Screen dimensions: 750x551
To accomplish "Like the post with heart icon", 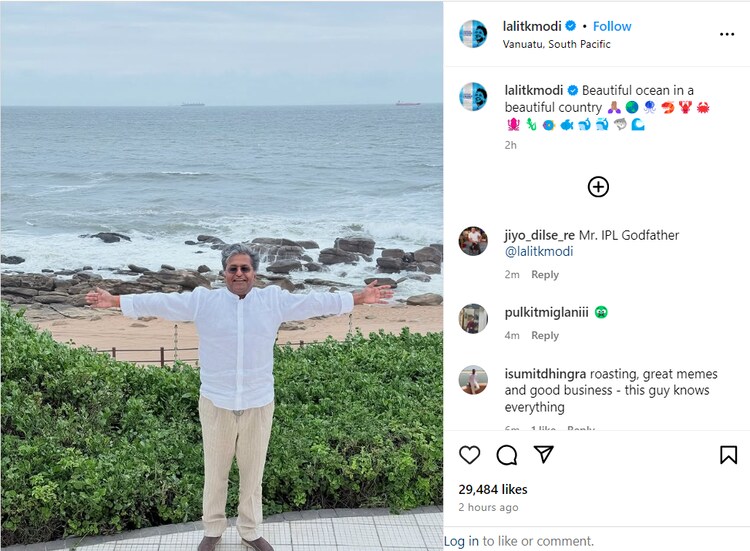I will pyautogui.click(x=470, y=455).
